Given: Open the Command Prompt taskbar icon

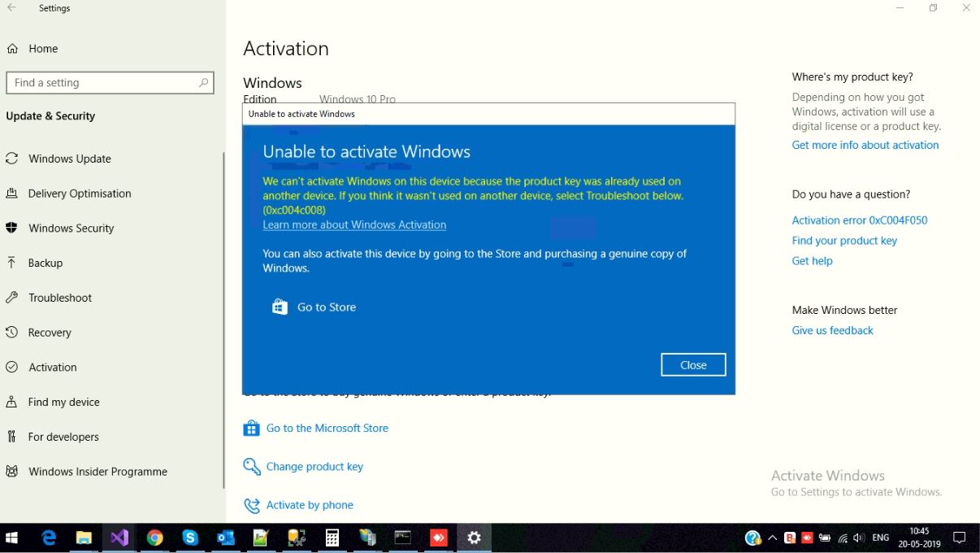Looking at the screenshot, I should 403,538.
